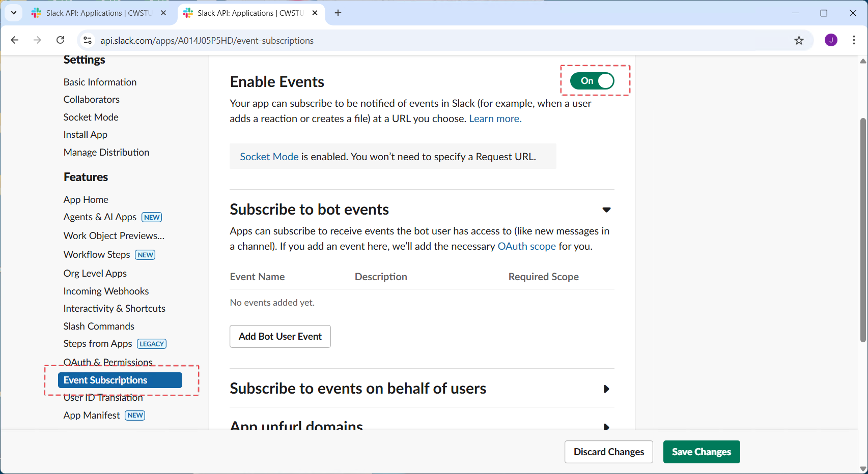Reload the current page
Screen dimensions: 868x474
click(60, 40)
